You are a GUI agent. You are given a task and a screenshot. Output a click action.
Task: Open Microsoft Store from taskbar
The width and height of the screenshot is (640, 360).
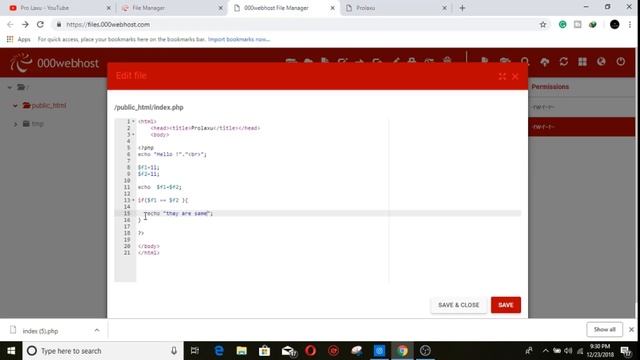pyautogui.click(x=264, y=351)
